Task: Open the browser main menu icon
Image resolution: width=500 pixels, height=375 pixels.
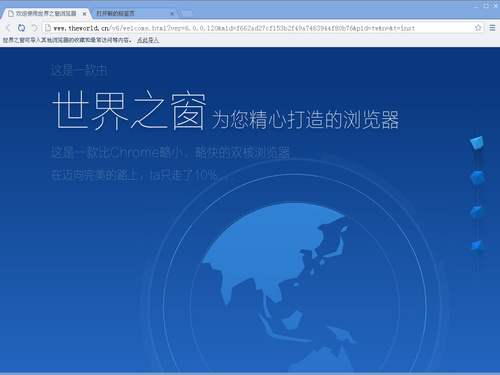Action: point(492,28)
